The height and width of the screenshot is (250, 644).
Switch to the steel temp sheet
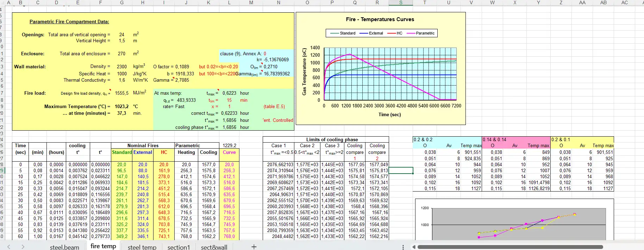[142, 247]
